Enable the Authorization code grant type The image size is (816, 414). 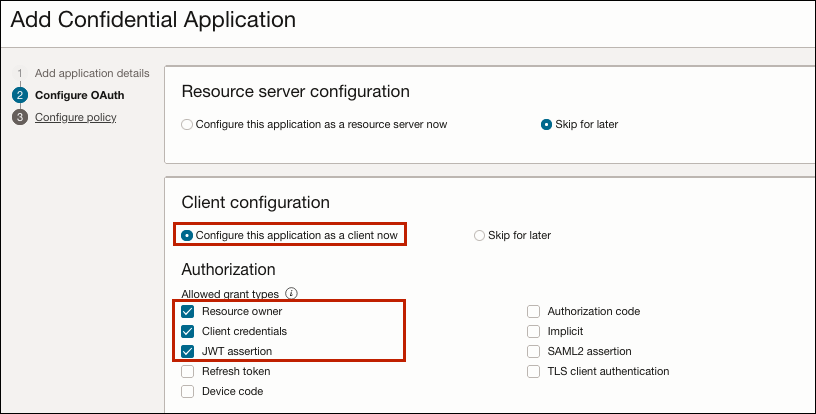coord(533,312)
